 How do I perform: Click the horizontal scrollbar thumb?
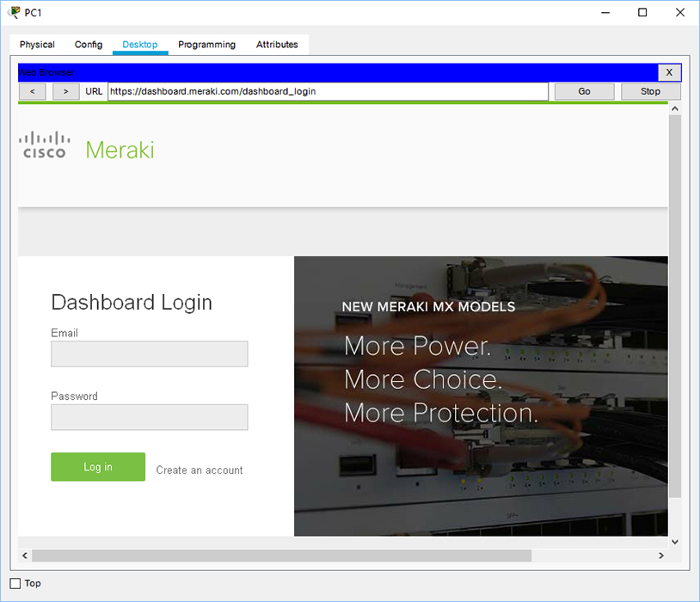pos(282,556)
